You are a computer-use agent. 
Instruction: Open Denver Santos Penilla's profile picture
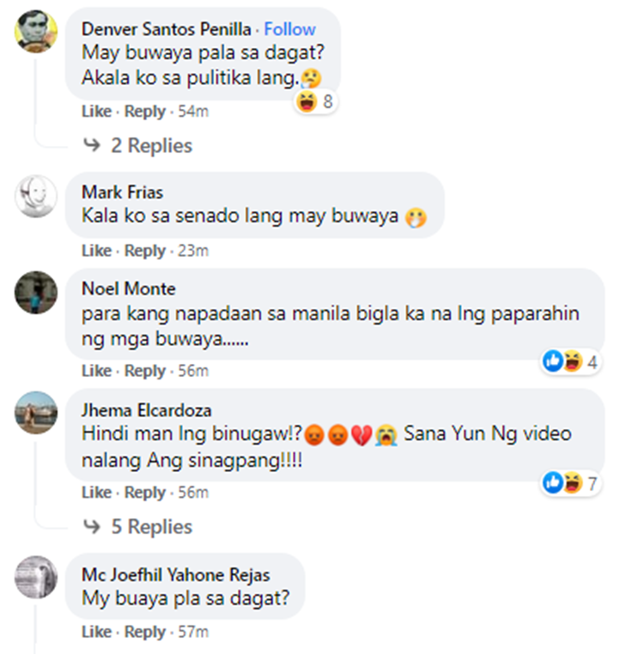click(x=36, y=31)
